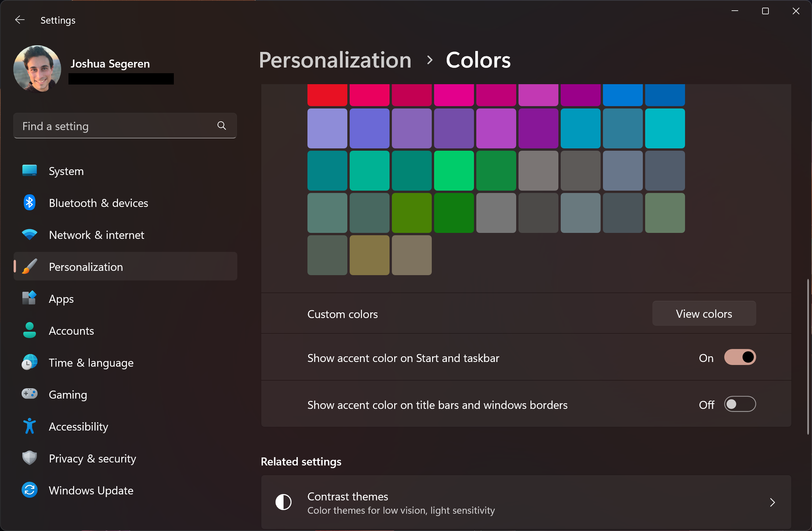
Task: Open Privacy & security settings
Action: (92, 458)
